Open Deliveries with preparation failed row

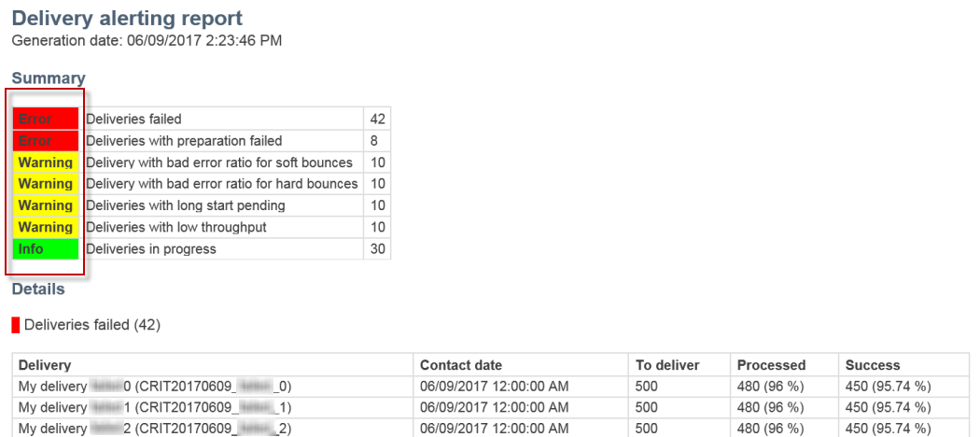202,141
